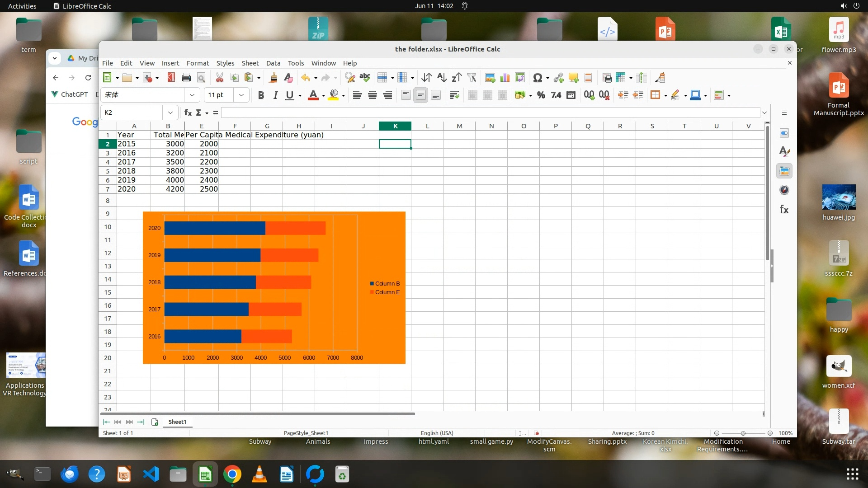This screenshot has height=488, width=868.
Task: Click the Insert Chart icon
Action: [x=505, y=78]
